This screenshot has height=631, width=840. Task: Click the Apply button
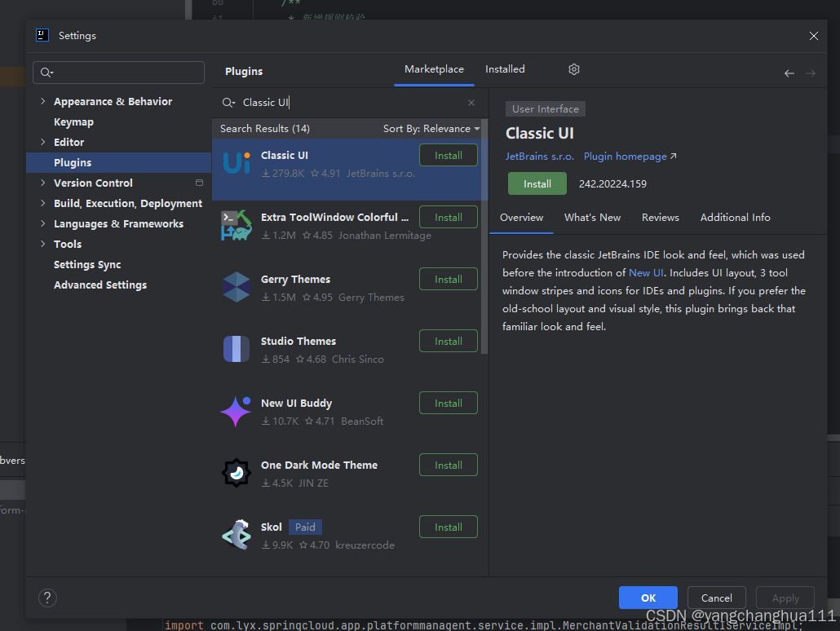point(785,598)
